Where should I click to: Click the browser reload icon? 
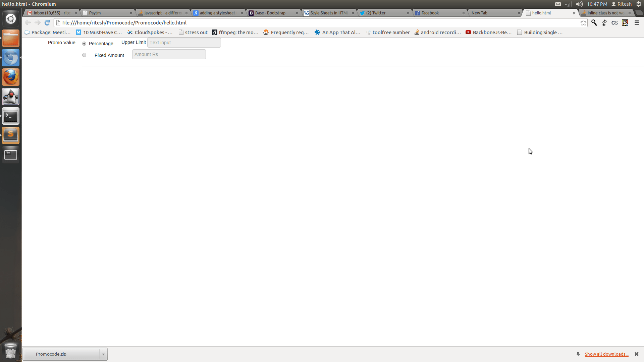tap(47, 22)
